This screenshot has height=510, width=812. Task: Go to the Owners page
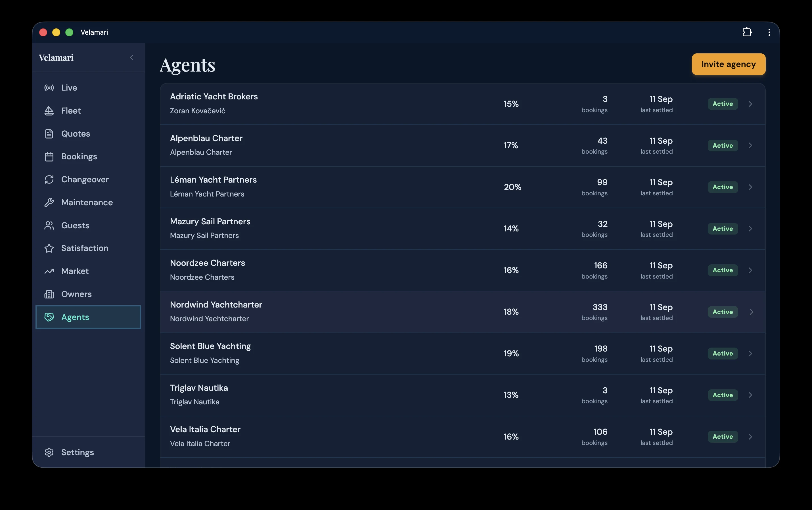[x=88, y=294]
